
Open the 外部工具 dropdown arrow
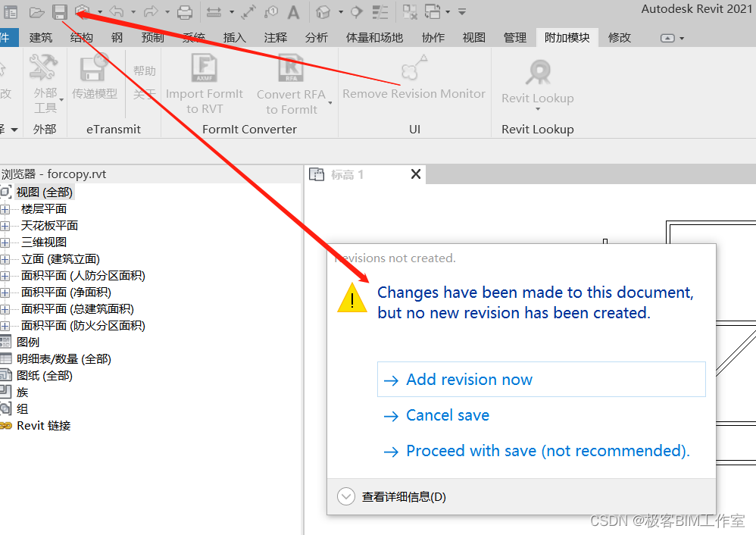pos(61,100)
